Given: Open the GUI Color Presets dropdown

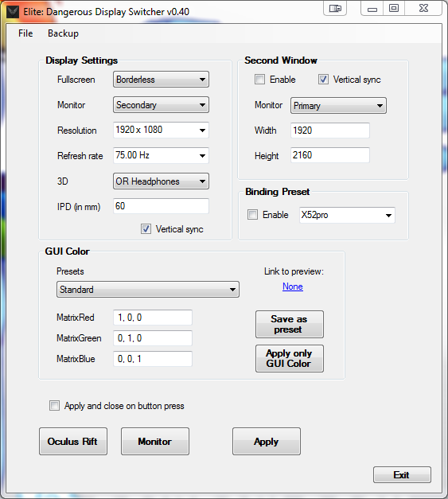Looking at the screenshot, I should 148,289.
